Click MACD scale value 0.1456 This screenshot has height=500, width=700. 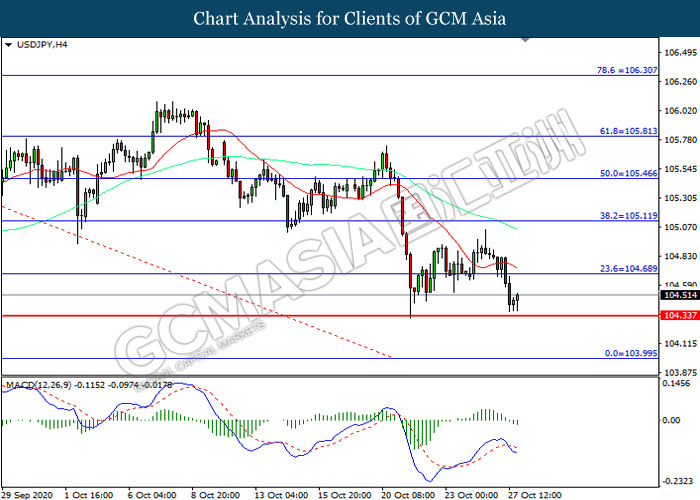(x=676, y=383)
